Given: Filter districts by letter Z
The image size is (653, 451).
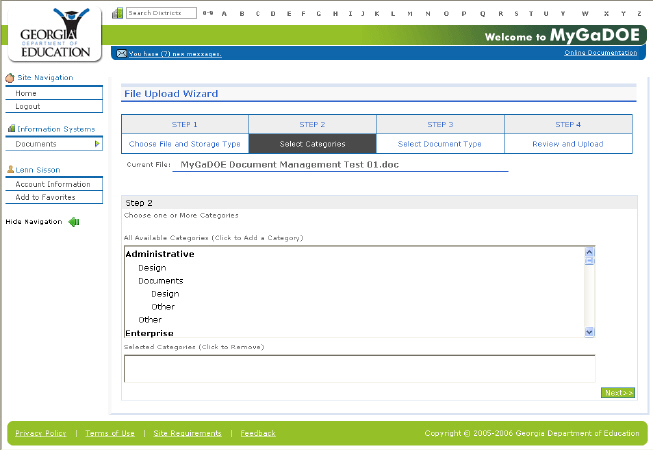Looking at the screenshot, I should coord(639,13).
